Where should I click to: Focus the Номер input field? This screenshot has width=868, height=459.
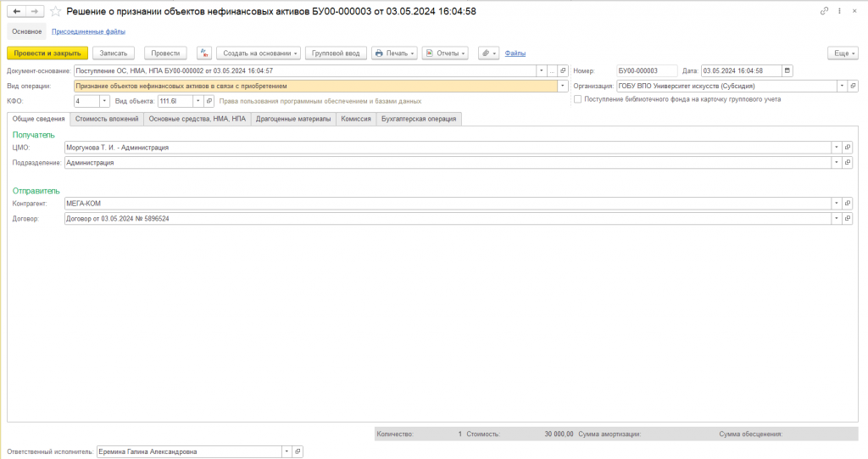click(647, 71)
